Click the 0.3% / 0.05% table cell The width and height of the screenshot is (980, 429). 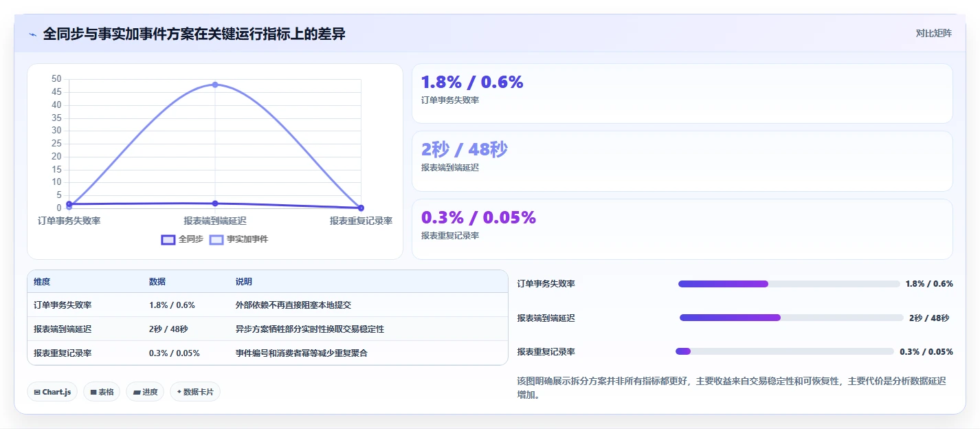pyautogui.click(x=175, y=353)
